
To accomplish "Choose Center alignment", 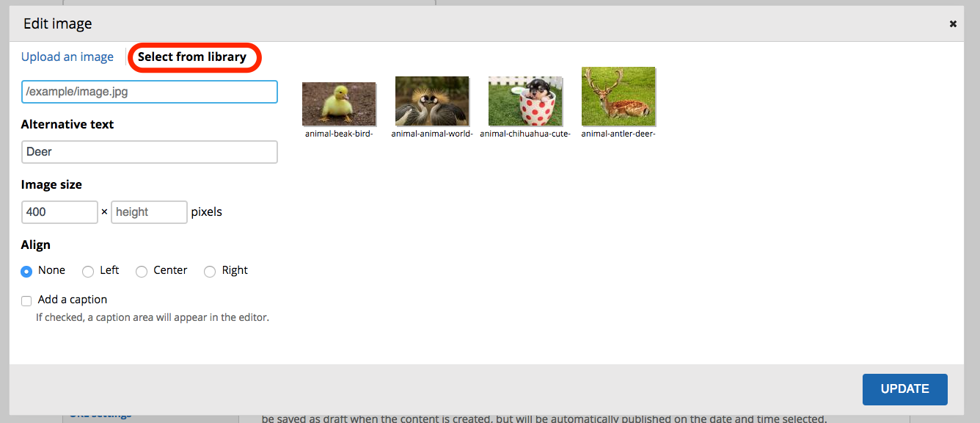I will click(x=141, y=271).
